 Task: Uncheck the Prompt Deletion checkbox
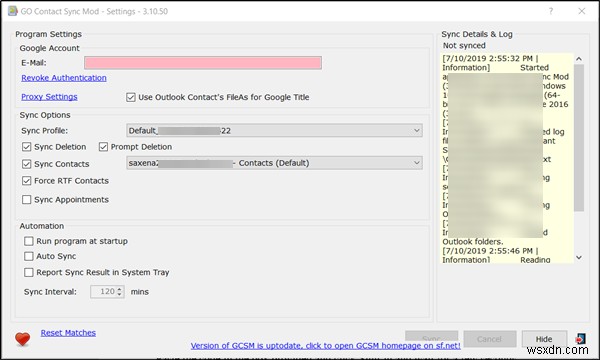point(103,147)
